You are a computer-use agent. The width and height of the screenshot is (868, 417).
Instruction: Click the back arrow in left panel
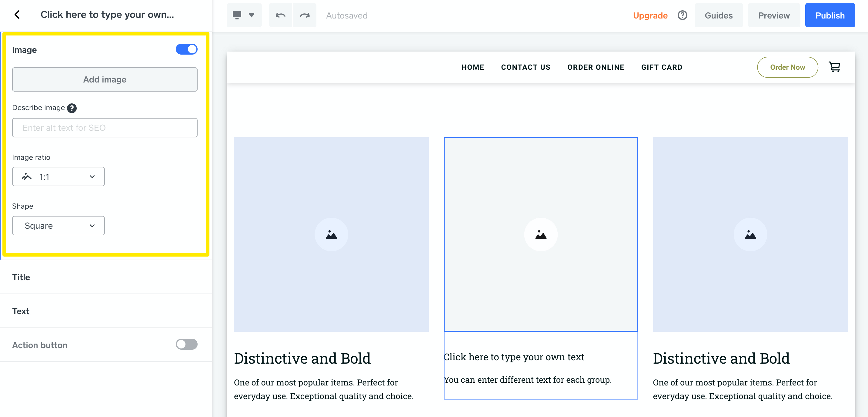(x=17, y=15)
